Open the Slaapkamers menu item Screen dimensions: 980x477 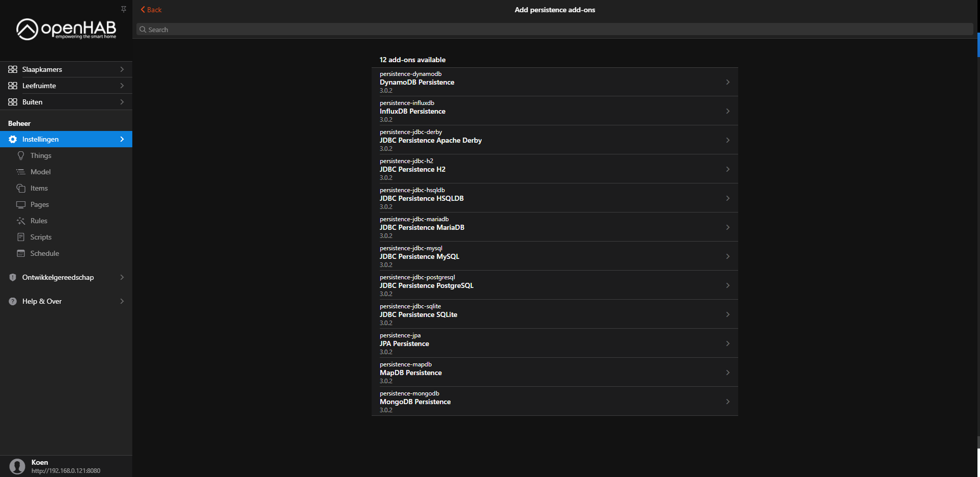(x=66, y=69)
